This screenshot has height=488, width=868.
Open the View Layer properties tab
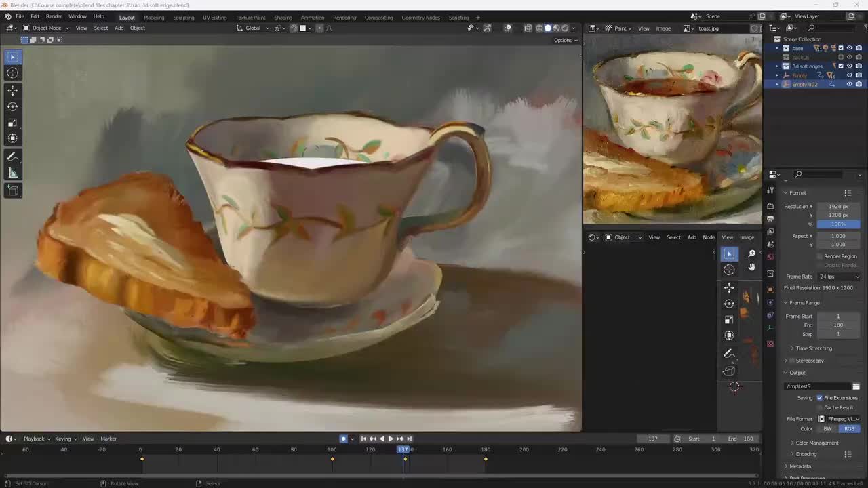(770, 232)
